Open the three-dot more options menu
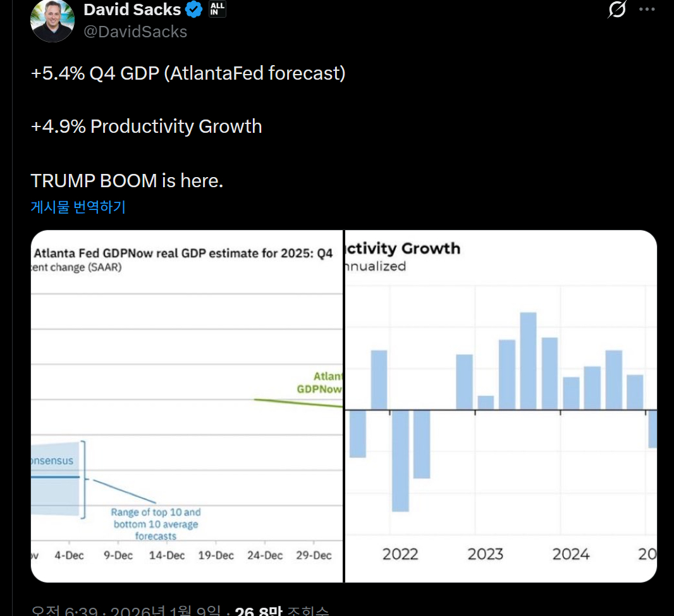 point(647,9)
